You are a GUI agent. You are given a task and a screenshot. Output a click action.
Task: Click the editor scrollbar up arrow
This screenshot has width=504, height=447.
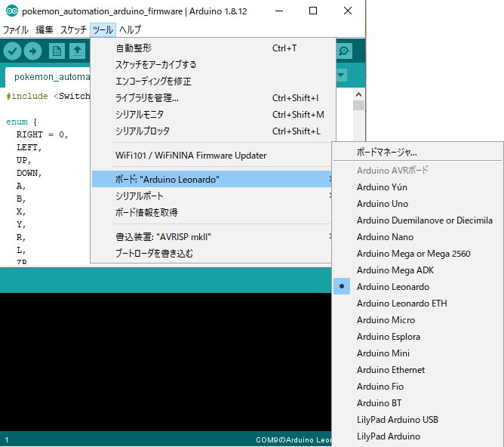pyautogui.click(x=358, y=94)
